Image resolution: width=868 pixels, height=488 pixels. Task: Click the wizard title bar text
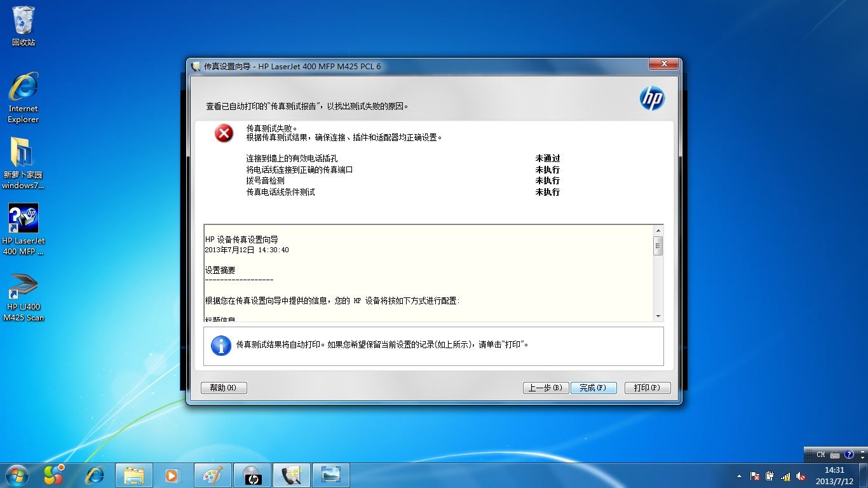coord(292,66)
